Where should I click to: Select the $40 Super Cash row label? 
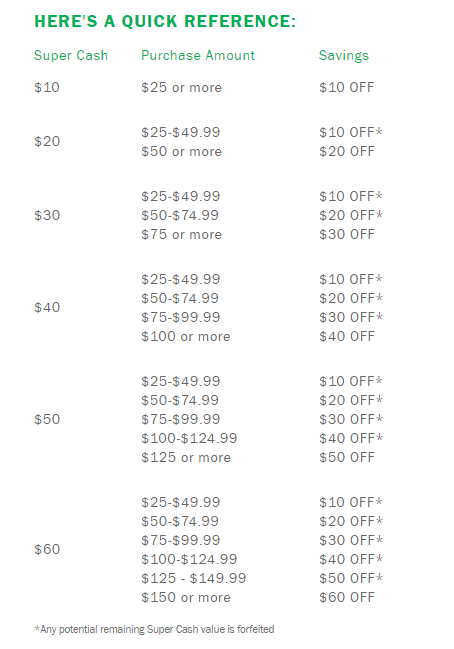pos(47,308)
